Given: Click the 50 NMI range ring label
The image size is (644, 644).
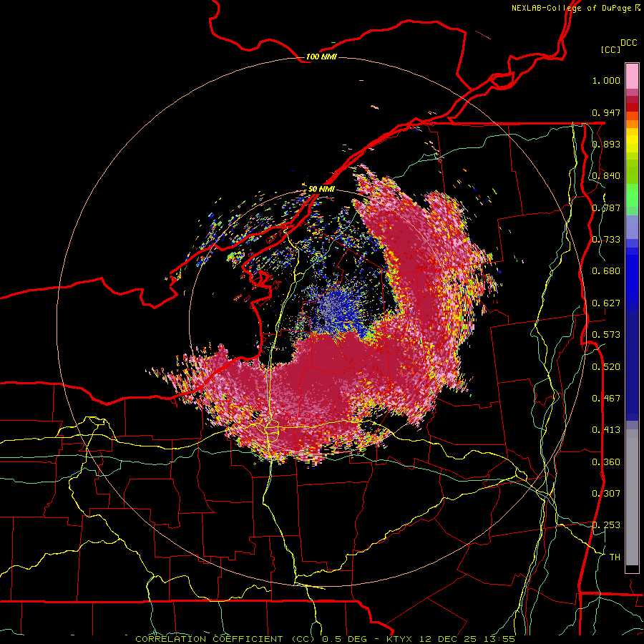Looking at the screenshot, I should pos(321,189).
